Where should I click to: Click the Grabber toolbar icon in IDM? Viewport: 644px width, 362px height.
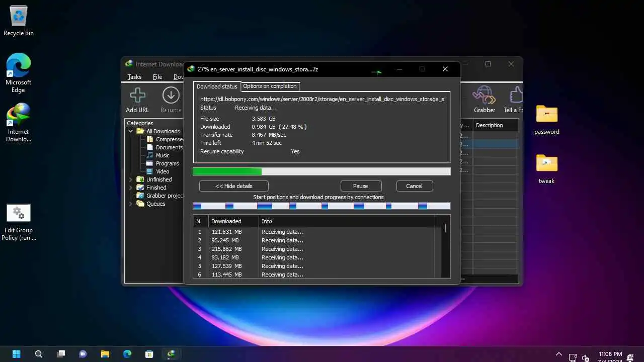(x=484, y=100)
